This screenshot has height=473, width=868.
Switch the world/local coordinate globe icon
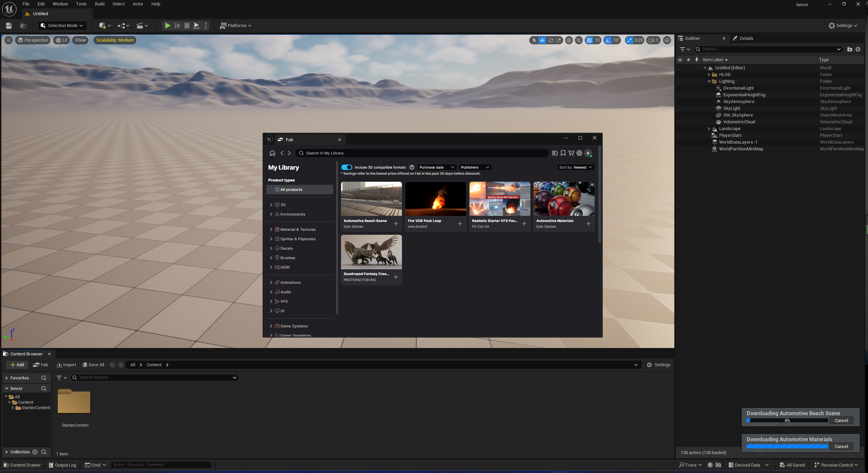(569, 40)
